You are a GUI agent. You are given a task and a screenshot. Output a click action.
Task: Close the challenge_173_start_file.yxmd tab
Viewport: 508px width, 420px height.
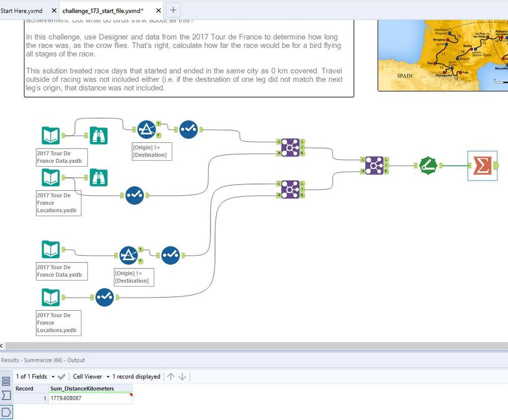pyautogui.click(x=159, y=11)
